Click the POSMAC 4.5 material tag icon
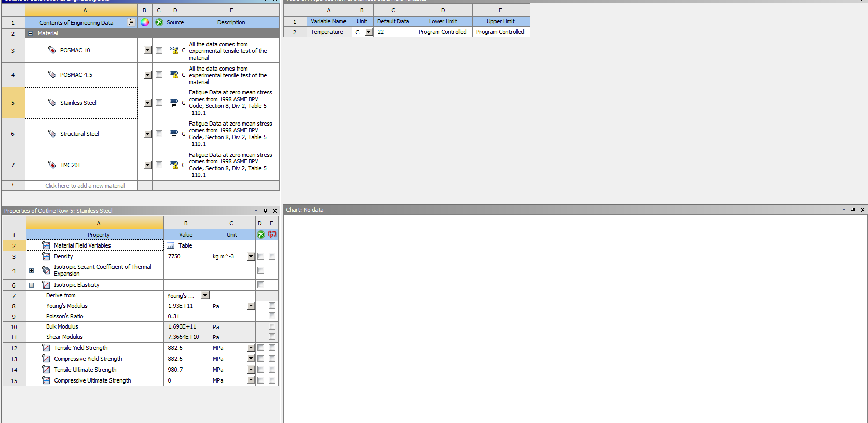This screenshot has height=423, width=868. (52, 74)
